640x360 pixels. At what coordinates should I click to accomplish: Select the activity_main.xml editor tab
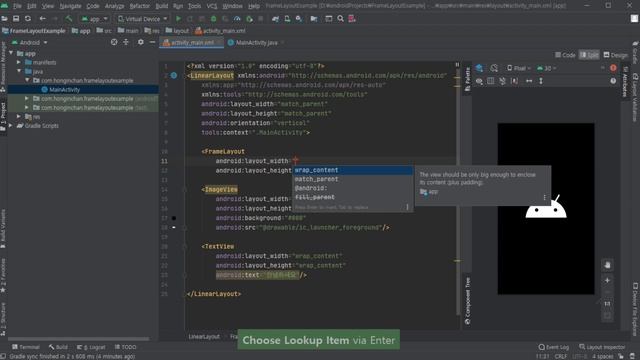pyautogui.click(x=192, y=42)
